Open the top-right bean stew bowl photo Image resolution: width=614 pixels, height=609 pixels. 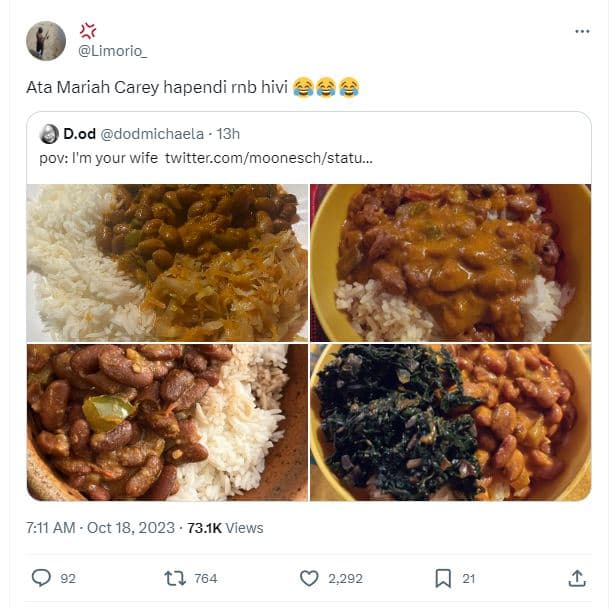coord(450,263)
